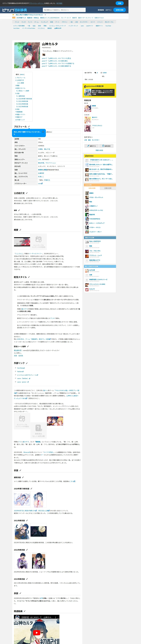Screen dimensions: 141x644
Task: Toggle the table of contents 非表示 link
Action: click(x=22, y=74)
